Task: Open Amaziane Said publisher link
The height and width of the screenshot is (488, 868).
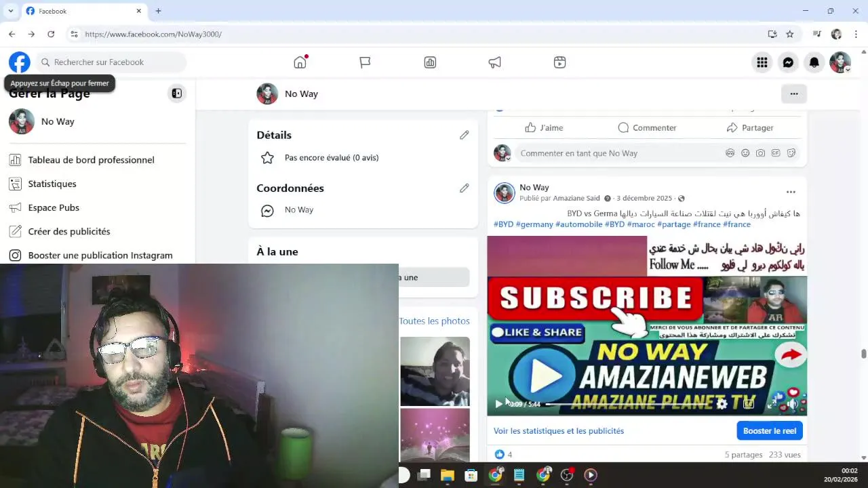Action: click(576, 199)
